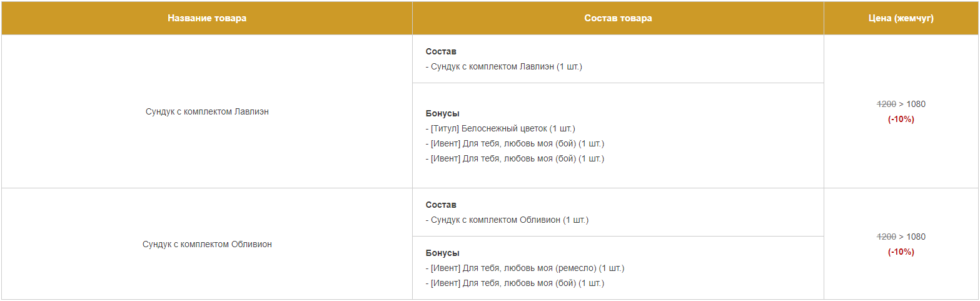Select product name "Сундук с комплектом Обливион" in name column
Screen dimensions: 980x301
207,244
